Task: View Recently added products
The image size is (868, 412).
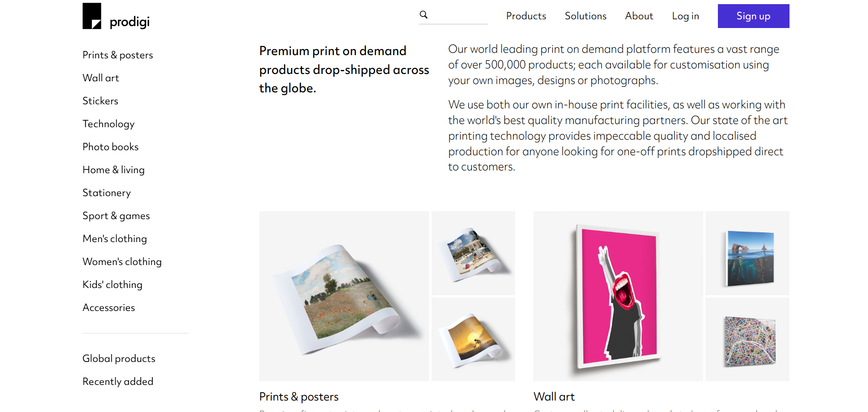Action: tap(118, 381)
